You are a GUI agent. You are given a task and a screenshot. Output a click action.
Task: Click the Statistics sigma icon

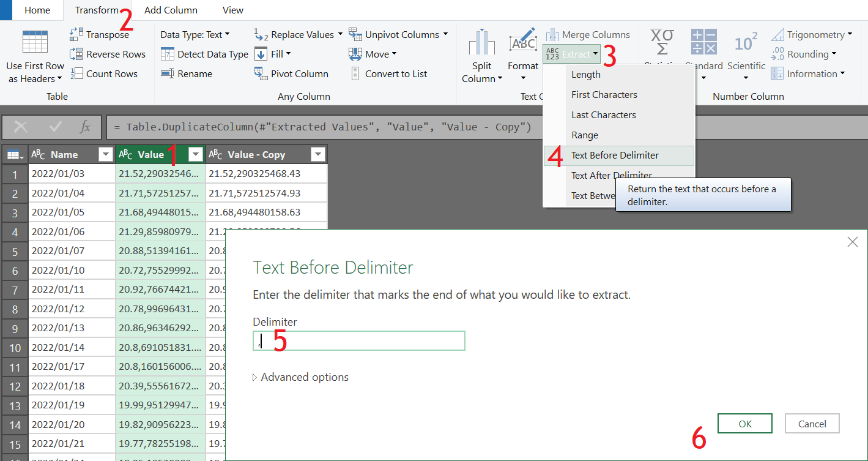662,42
